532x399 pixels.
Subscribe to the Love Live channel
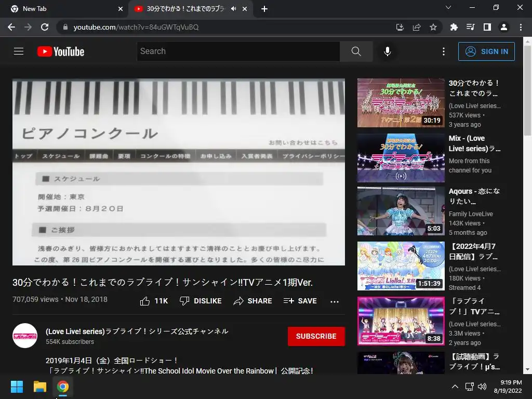(x=316, y=336)
